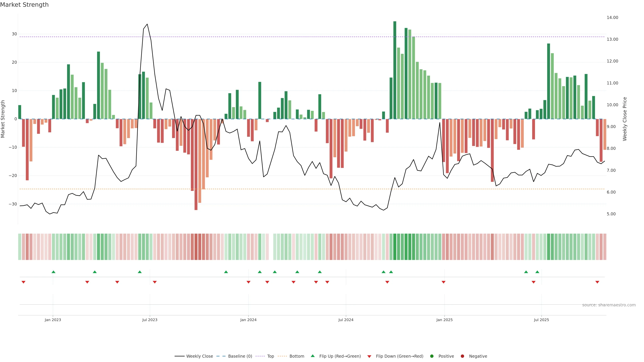
Task: Toggle the Top legend entry
Action: tap(271, 356)
